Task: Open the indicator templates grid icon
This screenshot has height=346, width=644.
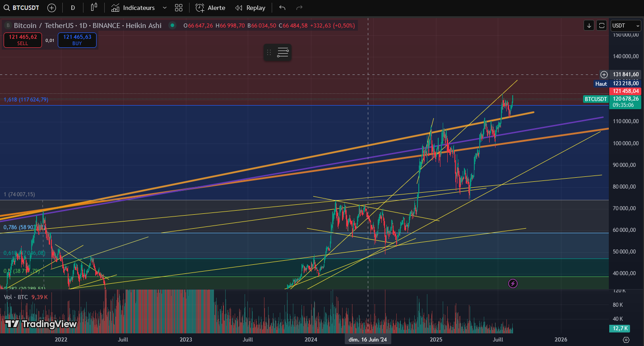Action: pos(179,8)
